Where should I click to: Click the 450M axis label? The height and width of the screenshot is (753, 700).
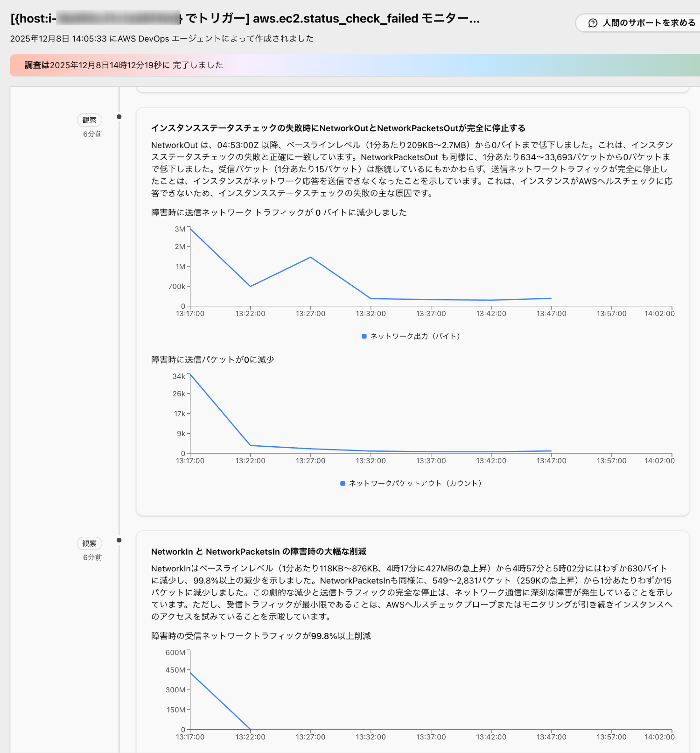tap(175, 670)
